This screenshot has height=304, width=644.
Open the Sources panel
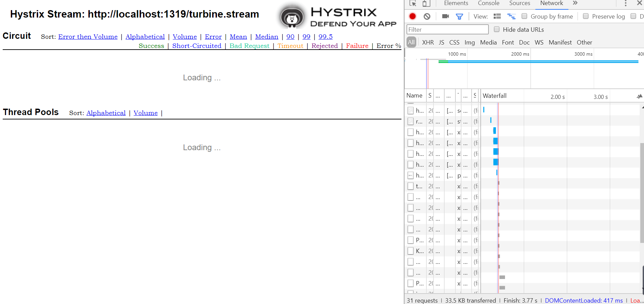click(519, 3)
